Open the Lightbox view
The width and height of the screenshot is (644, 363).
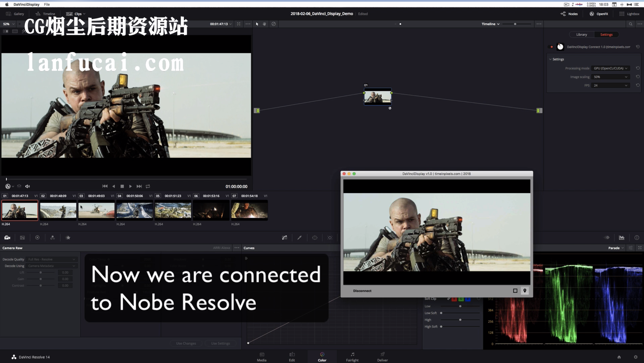click(x=629, y=14)
